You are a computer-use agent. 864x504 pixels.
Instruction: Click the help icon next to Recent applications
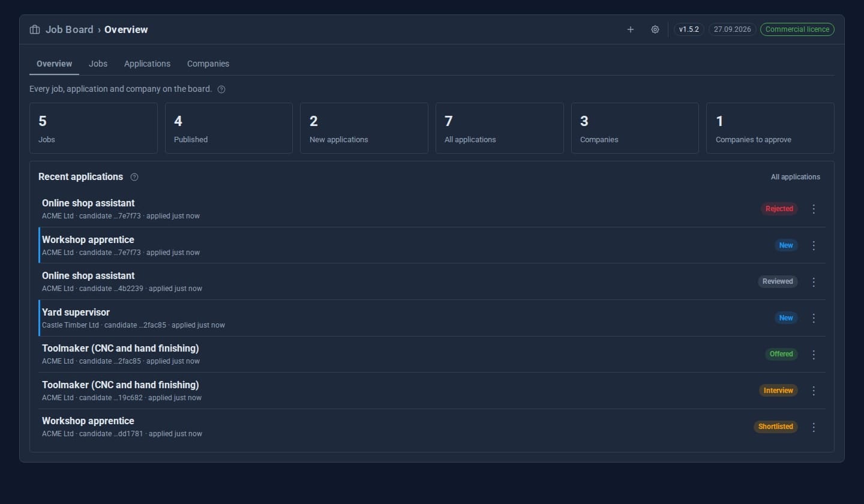tap(134, 177)
